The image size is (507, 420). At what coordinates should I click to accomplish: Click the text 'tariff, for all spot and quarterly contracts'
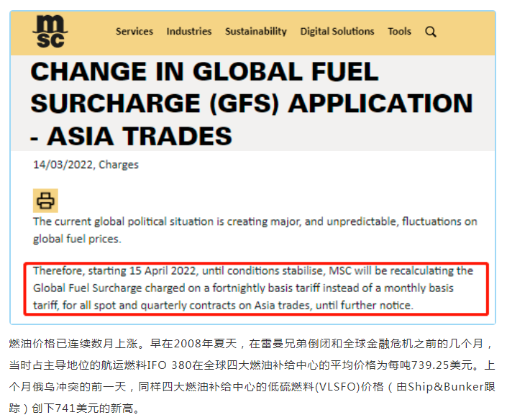134,306
